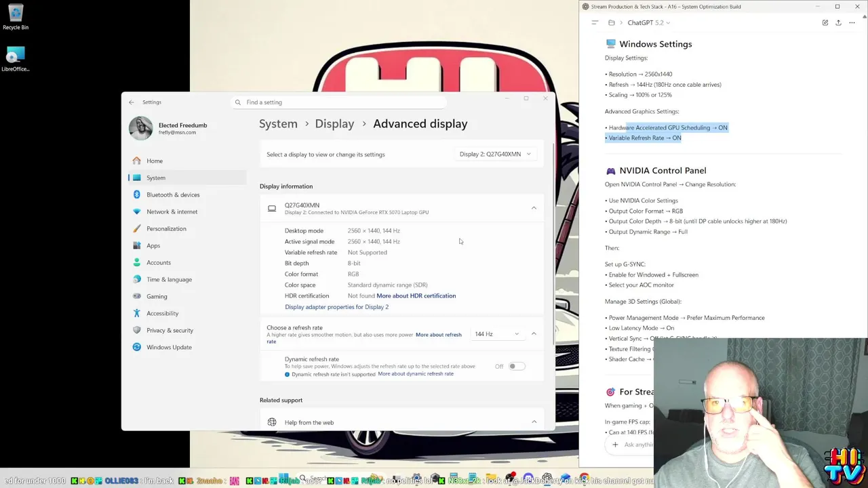This screenshot has height=488, width=868.
Task: Click the Apps icon in sidebar
Action: [137, 245]
